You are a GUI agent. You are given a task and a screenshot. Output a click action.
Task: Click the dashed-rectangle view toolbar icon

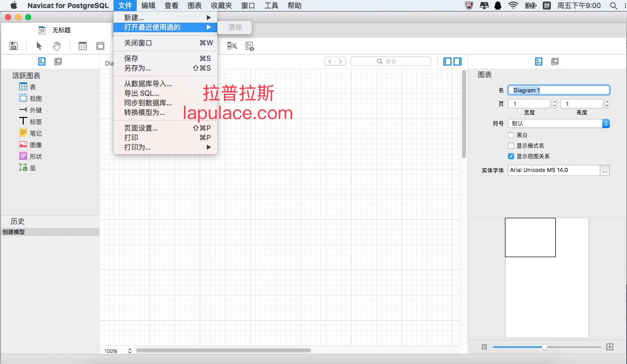point(100,46)
